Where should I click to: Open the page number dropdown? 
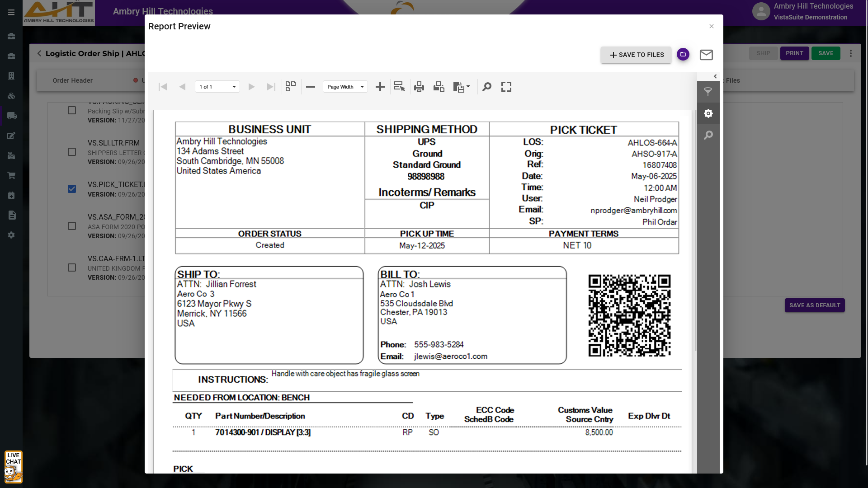click(234, 87)
